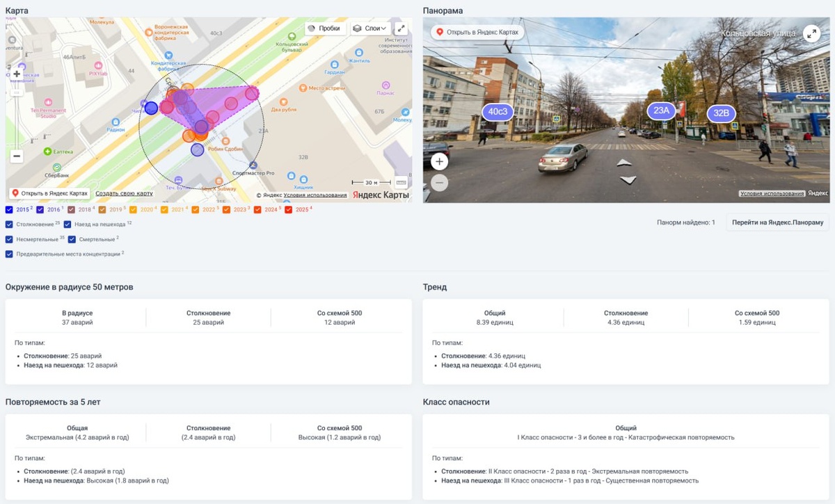The image size is (835, 504).
Task: Select the '37 аварий' radius value
Action: (77, 323)
